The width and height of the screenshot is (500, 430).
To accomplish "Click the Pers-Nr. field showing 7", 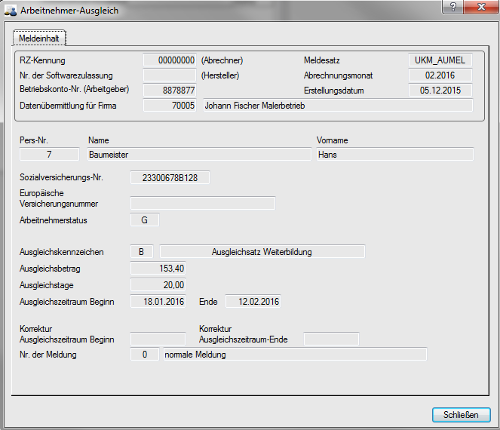I will pyautogui.click(x=49, y=155).
